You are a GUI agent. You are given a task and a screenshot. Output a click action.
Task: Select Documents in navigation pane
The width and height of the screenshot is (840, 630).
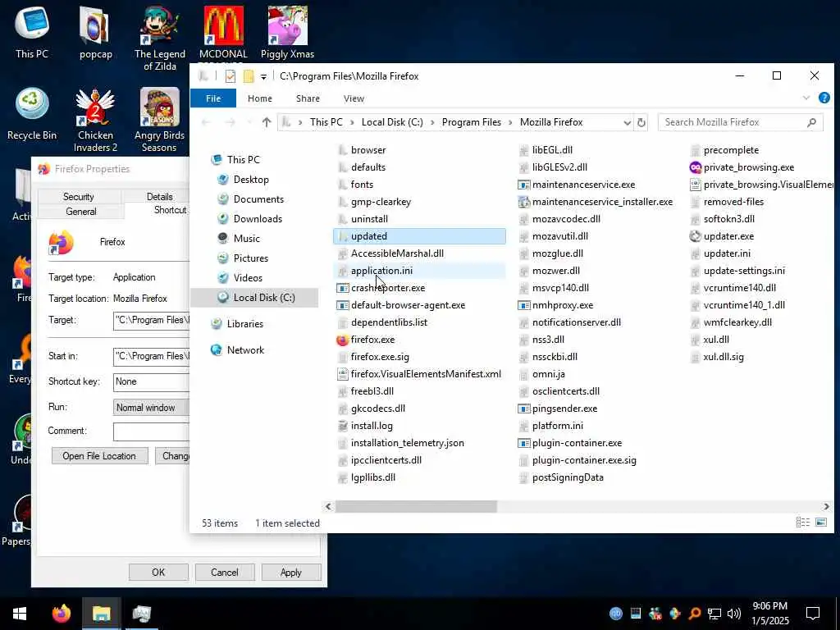pyautogui.click(x=258, y=199)
